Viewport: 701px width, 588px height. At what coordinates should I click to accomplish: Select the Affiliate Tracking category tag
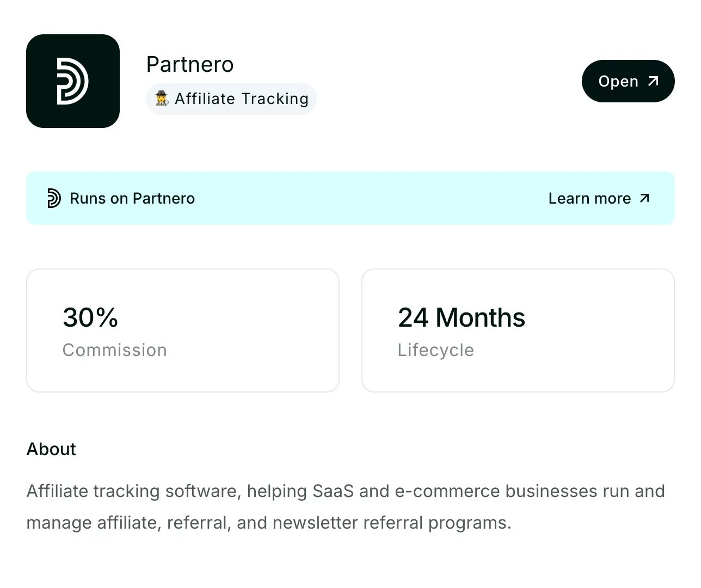click(x=231, y=99)
